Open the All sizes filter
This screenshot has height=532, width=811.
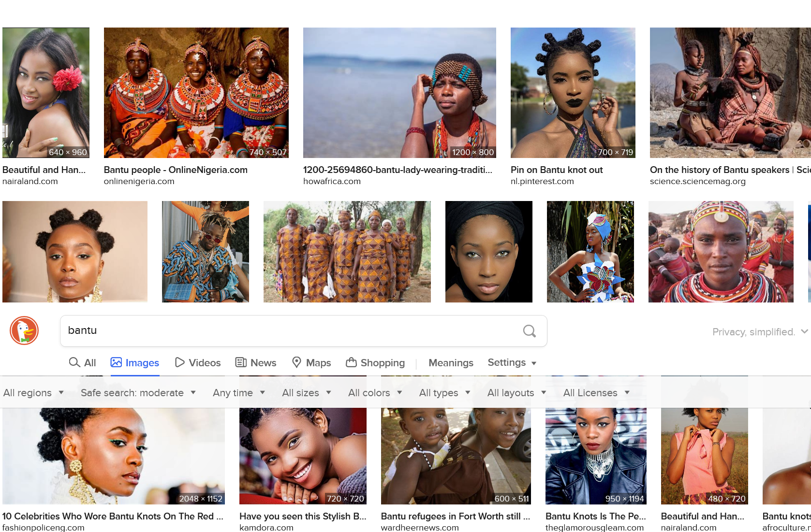click(307, 392)
